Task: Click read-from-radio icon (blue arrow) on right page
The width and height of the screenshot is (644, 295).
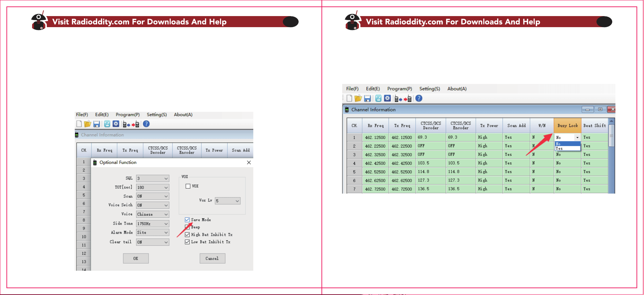Action: click(x=398, y=99)
